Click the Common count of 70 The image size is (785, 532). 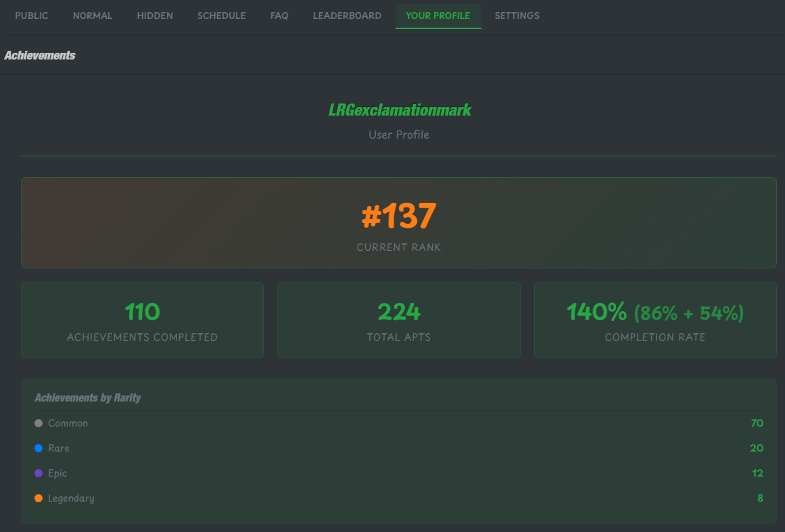[757, 423]
